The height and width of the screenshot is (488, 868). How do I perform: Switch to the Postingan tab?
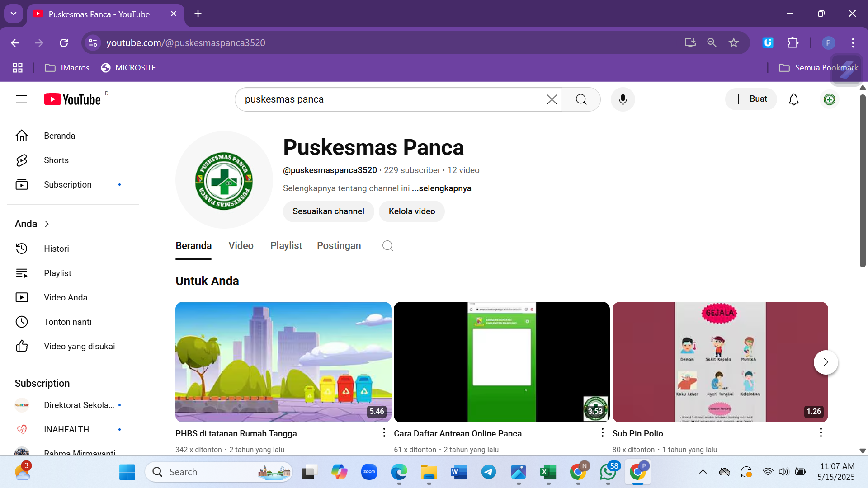pyautogui.click(x=339, y=245)
